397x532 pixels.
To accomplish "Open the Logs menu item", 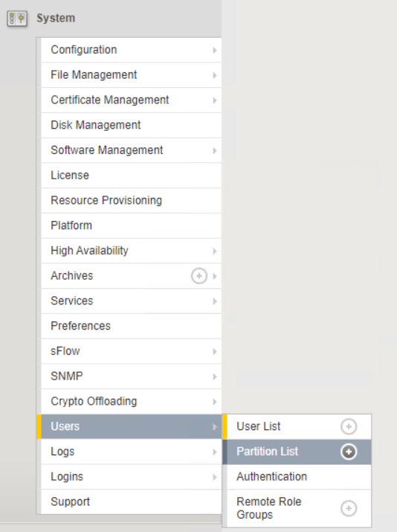I will point(131,452).
